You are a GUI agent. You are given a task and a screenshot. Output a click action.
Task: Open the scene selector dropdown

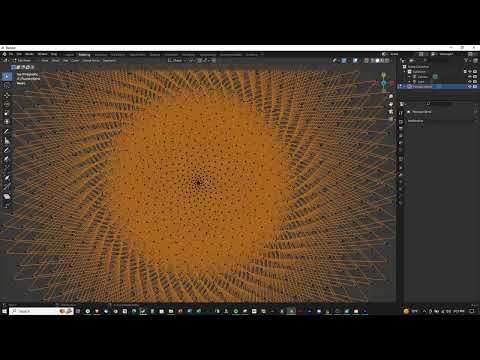pyautogui.click(x=385, y=54)
